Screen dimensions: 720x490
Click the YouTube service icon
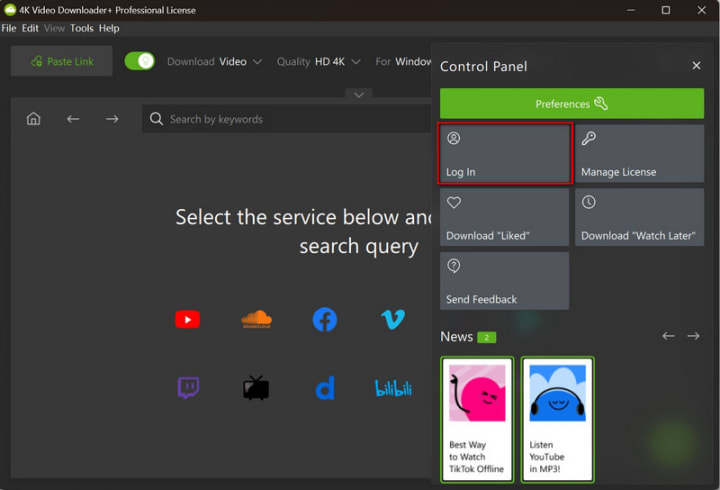point(187,320)
